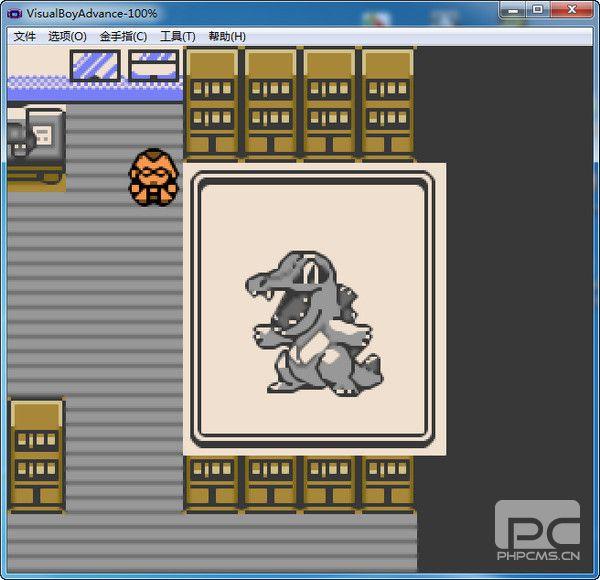Minimize the VisualBoyAdvance window
600x580 pixels.
coord(513,10)
